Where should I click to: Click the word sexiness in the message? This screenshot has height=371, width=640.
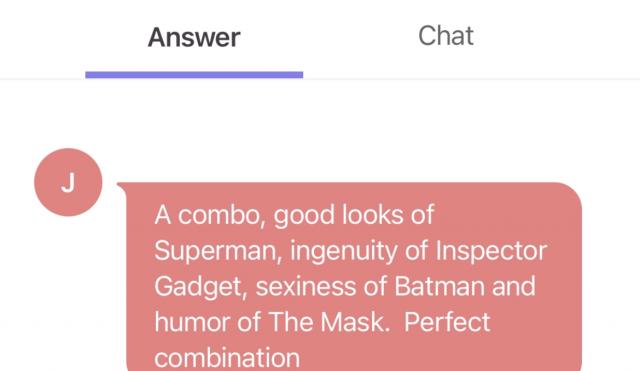click(x=306, y=286)
